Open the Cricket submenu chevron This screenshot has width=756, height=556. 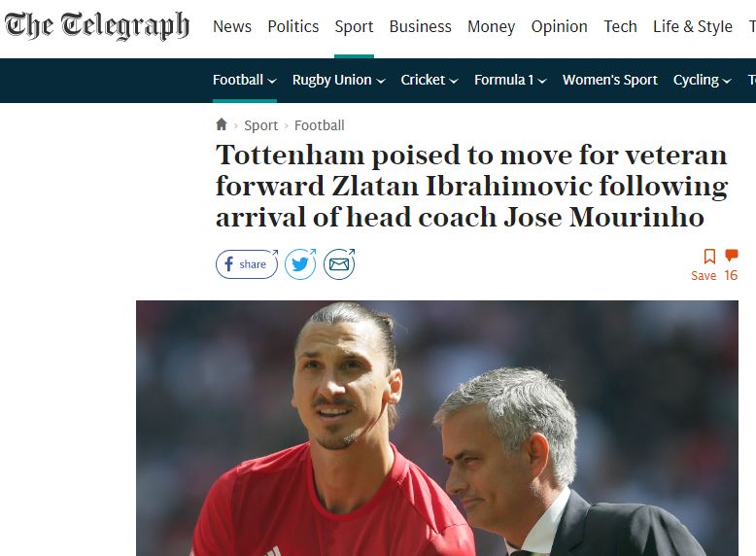[453, 81]
